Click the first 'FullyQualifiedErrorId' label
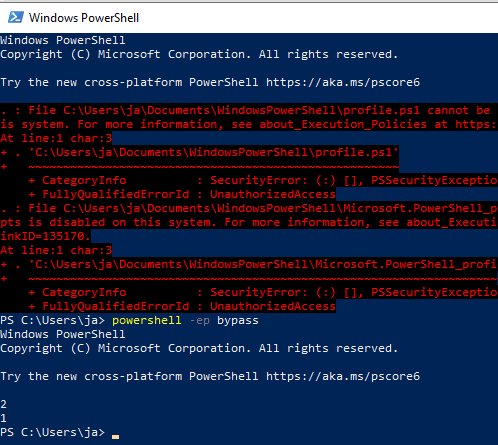Image resolution: width=498 pixels, height=445 pixels. click(116, 194)
